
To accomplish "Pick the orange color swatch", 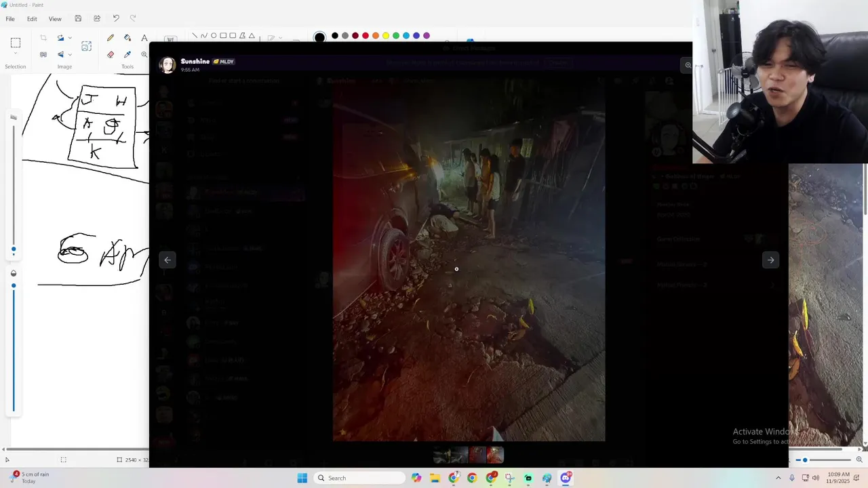I will coord(376,36).
